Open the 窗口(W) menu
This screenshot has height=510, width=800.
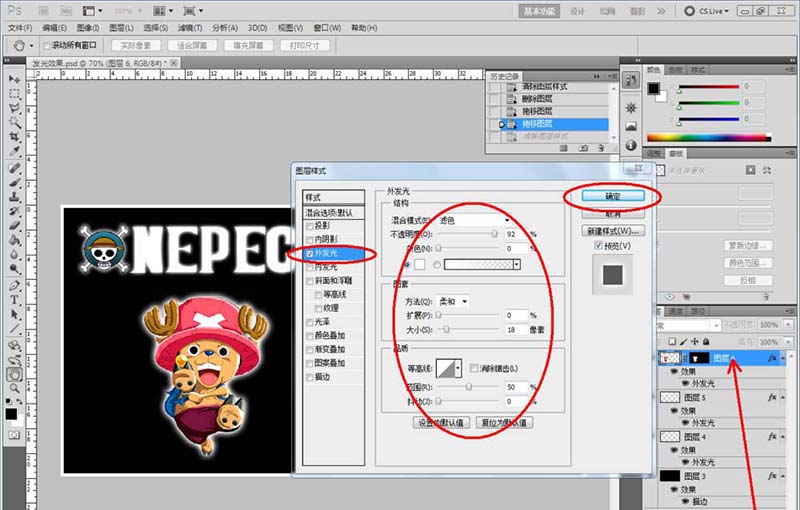tap(327, 28)
